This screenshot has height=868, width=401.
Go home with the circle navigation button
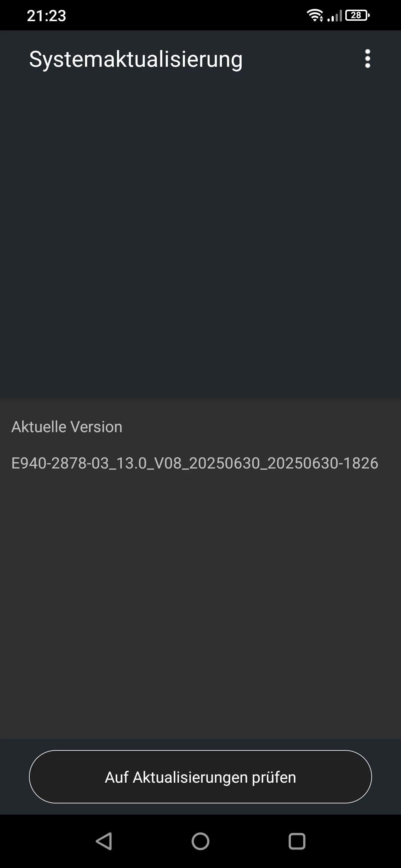(x=200, y=841)
